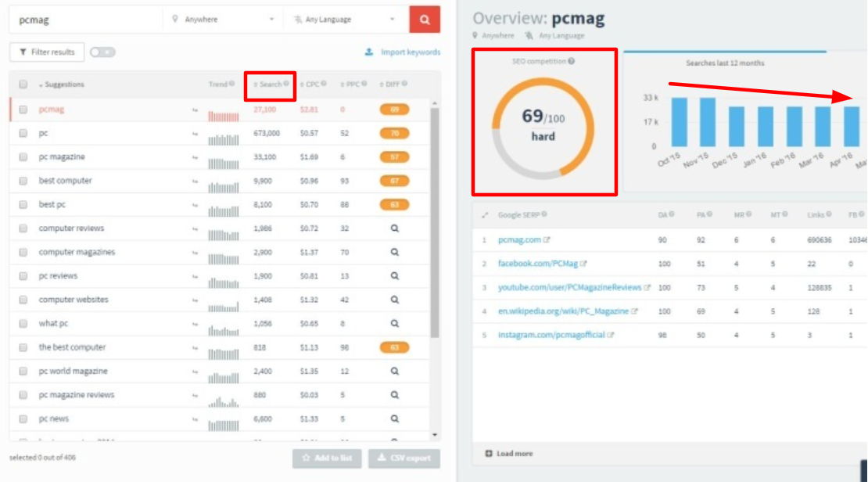The width and height of the screenshot is (868, 485).
Task: Tick the checkbox for pc magazine row
Action: (x=23, y=157)
